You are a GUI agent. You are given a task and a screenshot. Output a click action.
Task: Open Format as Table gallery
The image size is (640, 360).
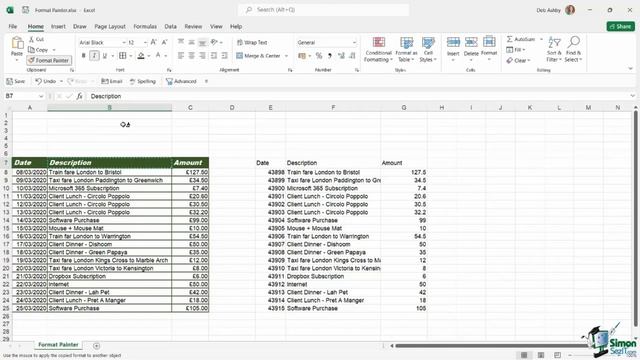click(x=406, y=49)
